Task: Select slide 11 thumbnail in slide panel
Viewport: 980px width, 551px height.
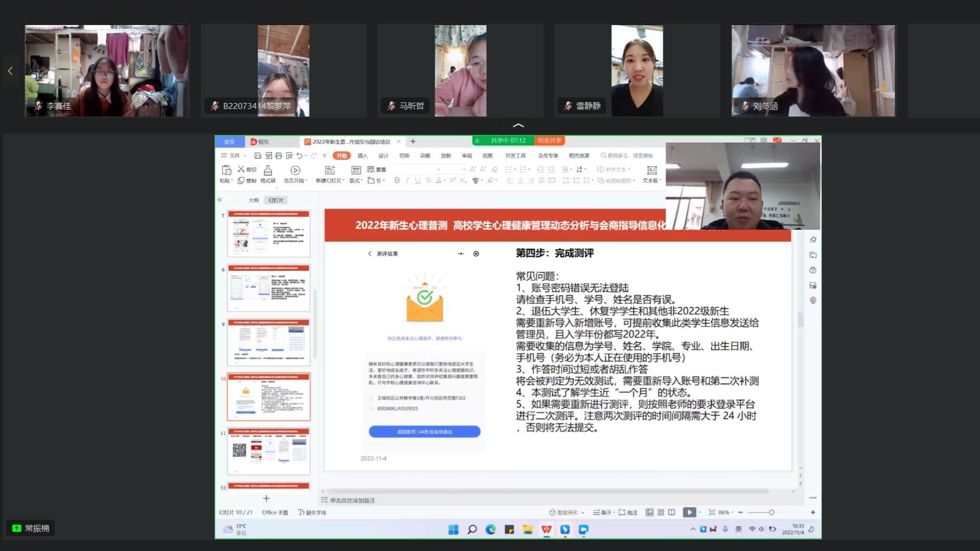Action: coord(269,451)
